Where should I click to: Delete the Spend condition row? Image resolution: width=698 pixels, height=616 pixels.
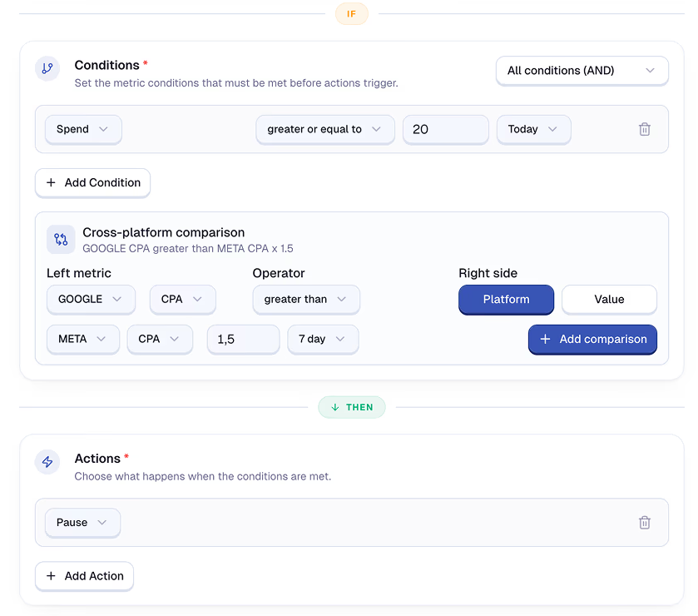pos(644,129)
